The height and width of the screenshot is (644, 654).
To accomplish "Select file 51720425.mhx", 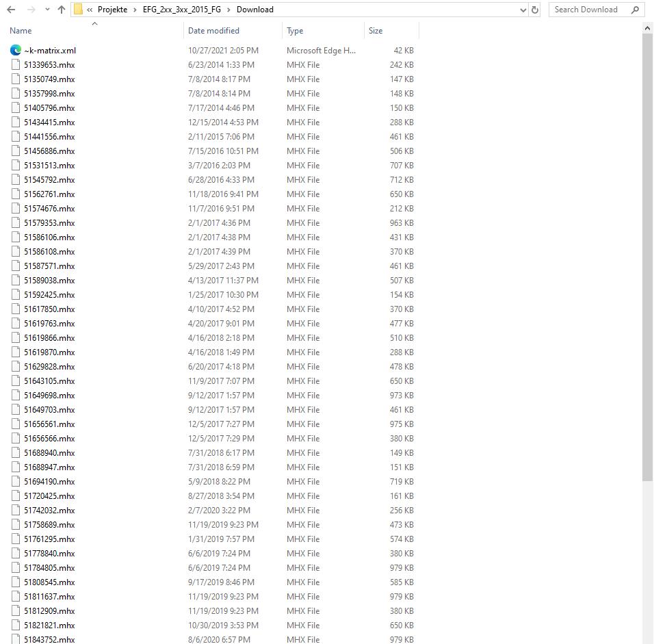I will pyautogui.click(x=49, y=496).
